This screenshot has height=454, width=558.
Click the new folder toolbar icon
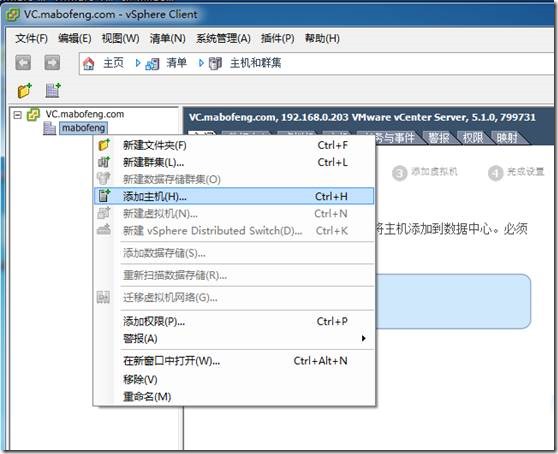[x=25, y=90]
